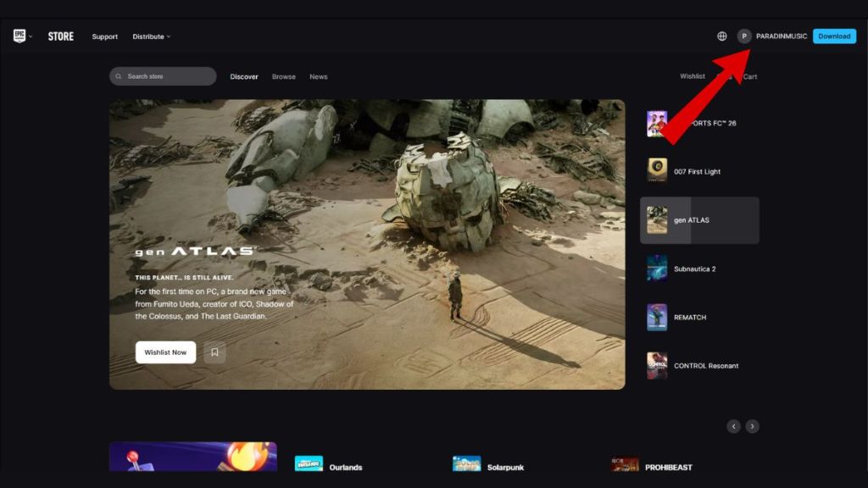Click the blue Download button
Viewport: 868px width, 488px height.
click(x=834, y=36)
